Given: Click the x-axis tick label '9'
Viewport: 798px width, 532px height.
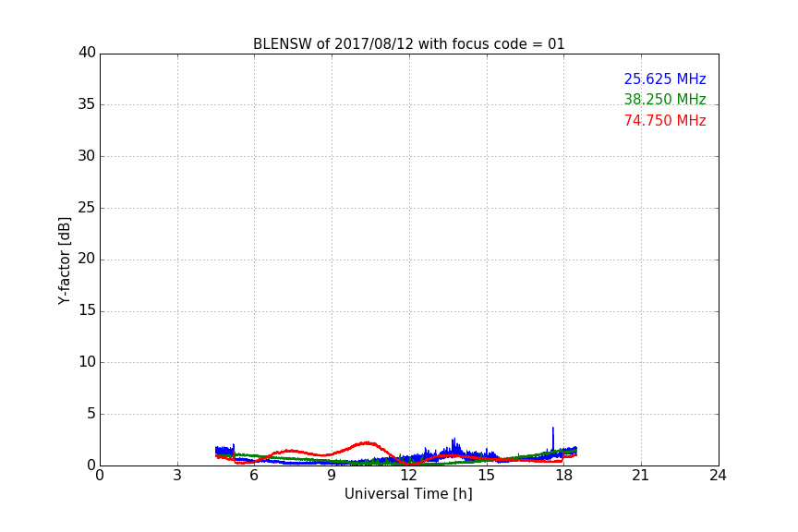Looking at the screenshot, I should (332, 476).
